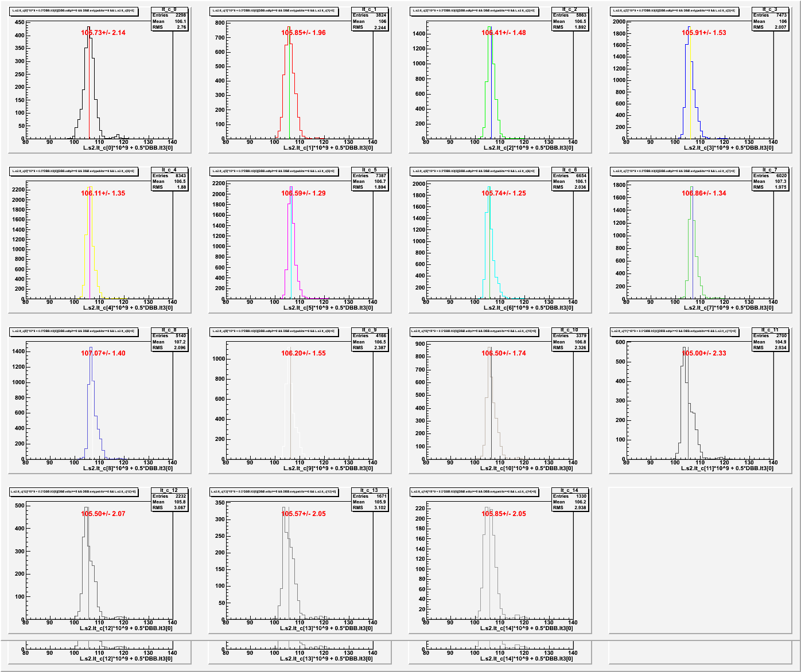Click the RMS 3.067 stats row

169,507
